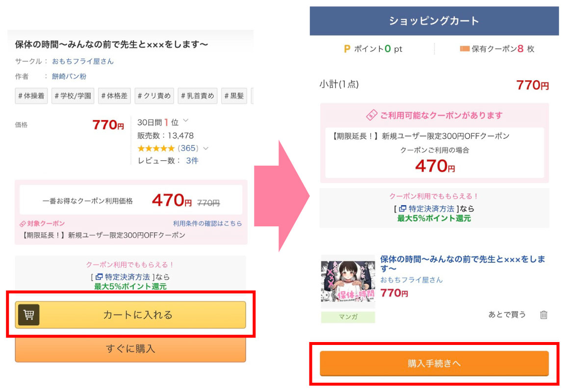Viewport: 564px width, 392px height.
Task: Open the 利用条件の確認はこちら link
Action: (207, 223)
